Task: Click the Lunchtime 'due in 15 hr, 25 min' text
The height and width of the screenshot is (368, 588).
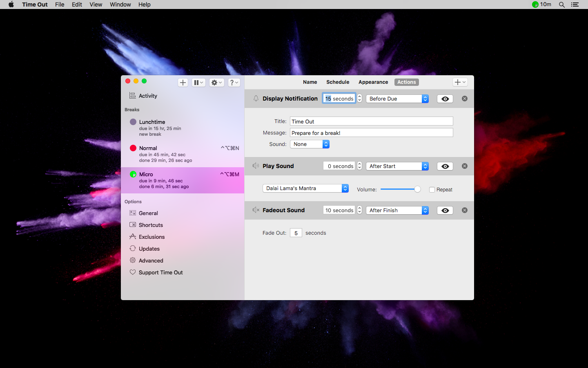Action: coord(160,128)
